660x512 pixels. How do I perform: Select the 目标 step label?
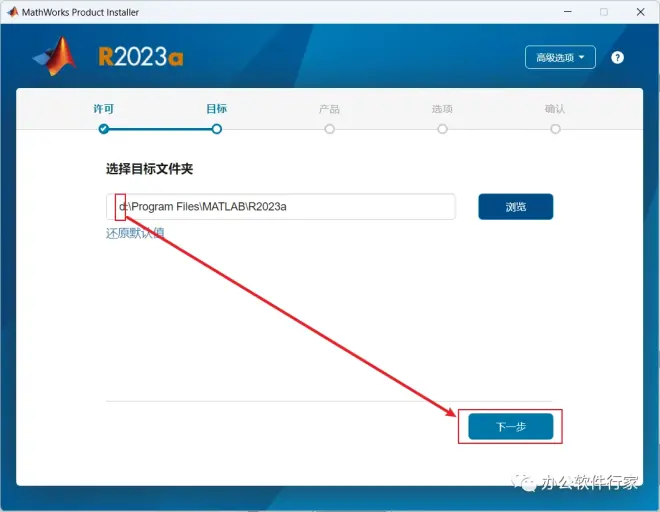click(217, 109)
